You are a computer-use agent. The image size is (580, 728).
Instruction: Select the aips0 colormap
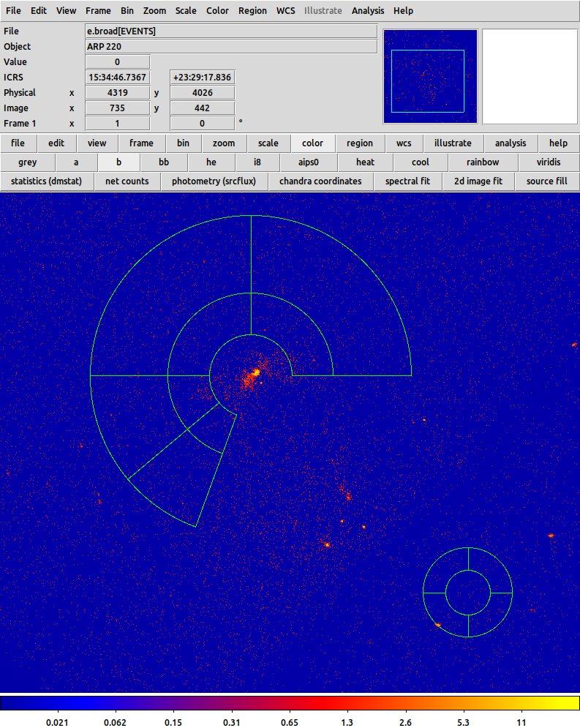pyautogui.click(x=309, y=162)
